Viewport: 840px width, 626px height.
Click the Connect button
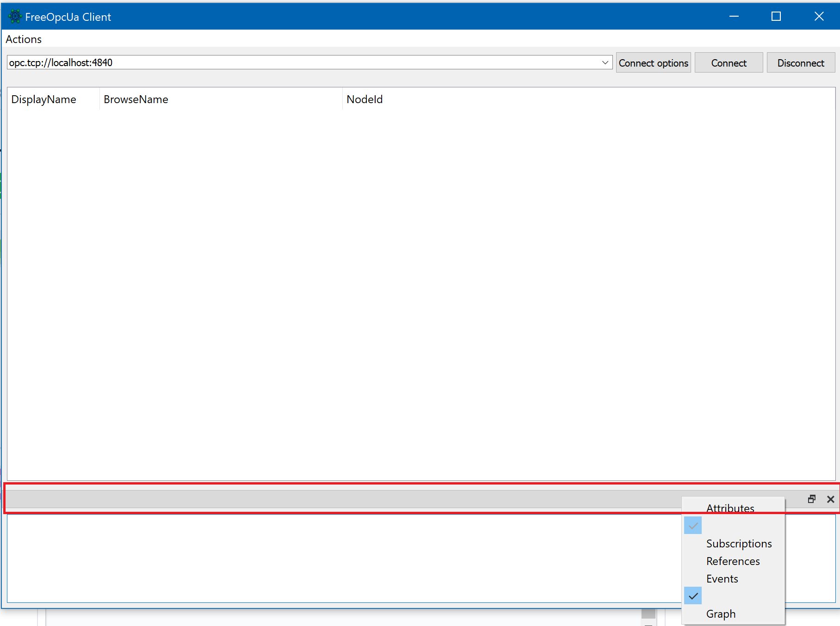pos(729,63)
